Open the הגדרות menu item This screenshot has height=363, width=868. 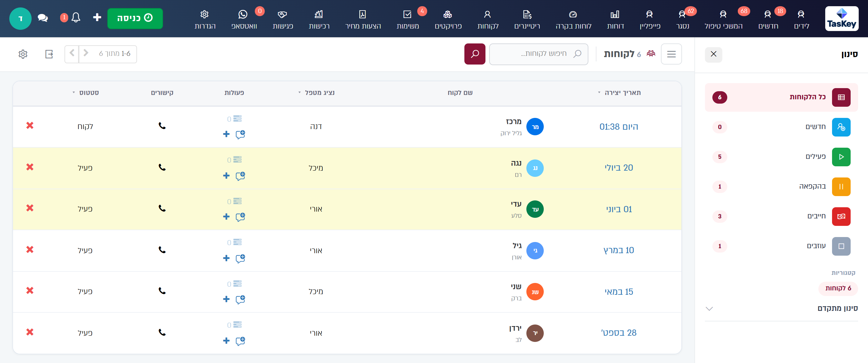tap(205, 19)
